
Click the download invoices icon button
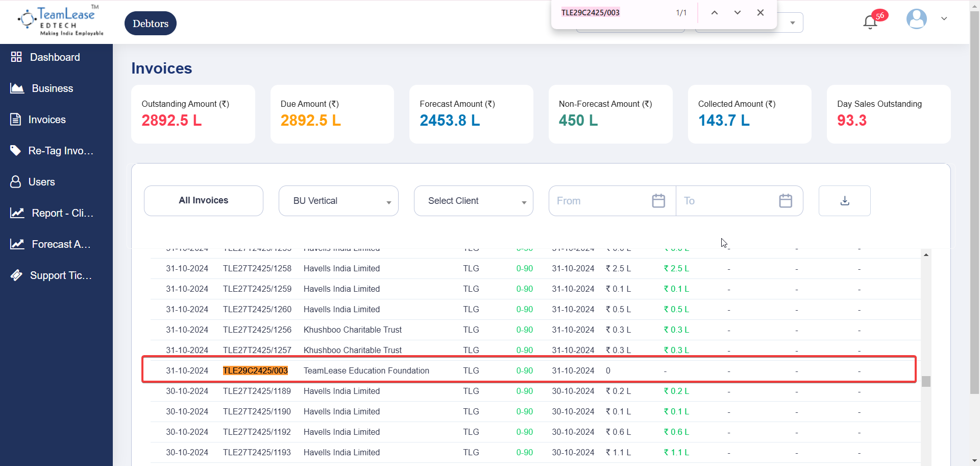[x=844, y=201]
